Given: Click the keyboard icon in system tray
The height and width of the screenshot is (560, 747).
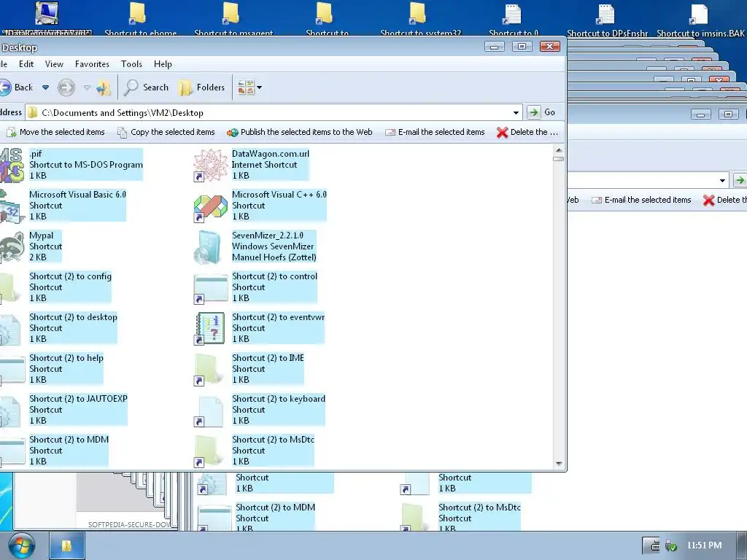Looking at the screenshot, I should 654,546.
